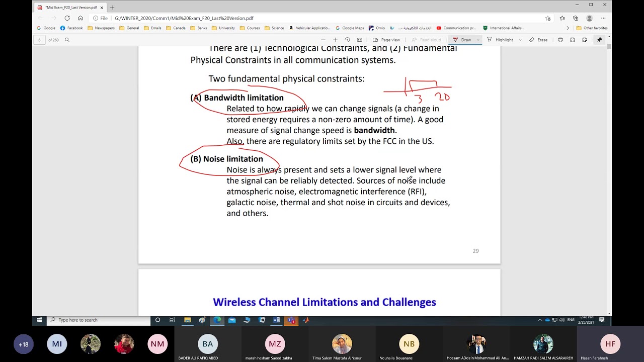Expand the Canada bookmark folder

coord(176,28)
